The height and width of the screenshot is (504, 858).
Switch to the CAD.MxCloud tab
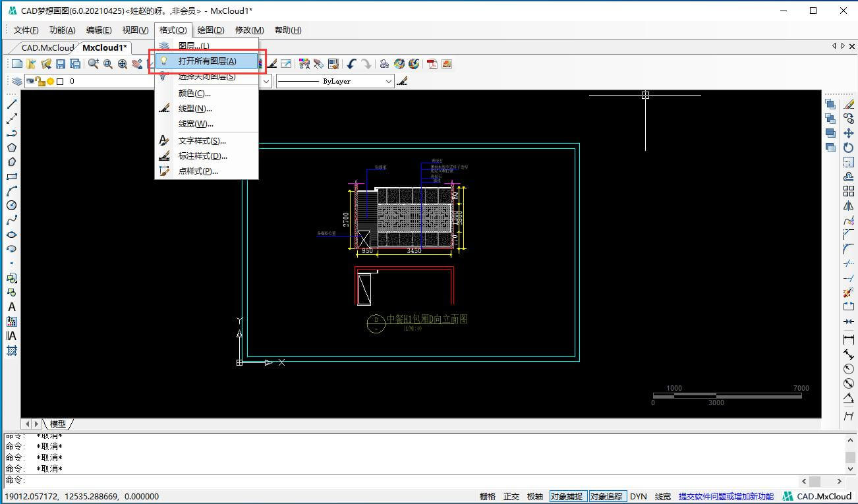tap(47, 47)
